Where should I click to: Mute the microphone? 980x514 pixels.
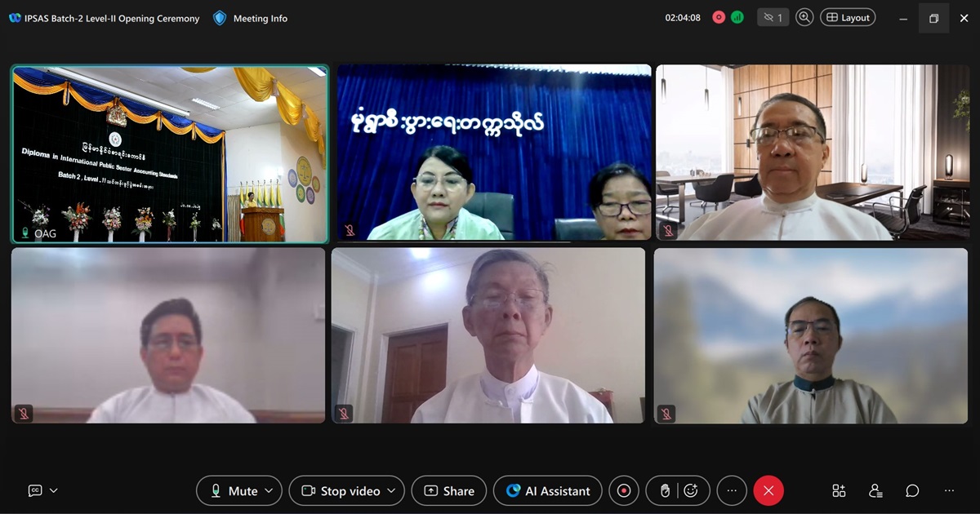point(234,490)
